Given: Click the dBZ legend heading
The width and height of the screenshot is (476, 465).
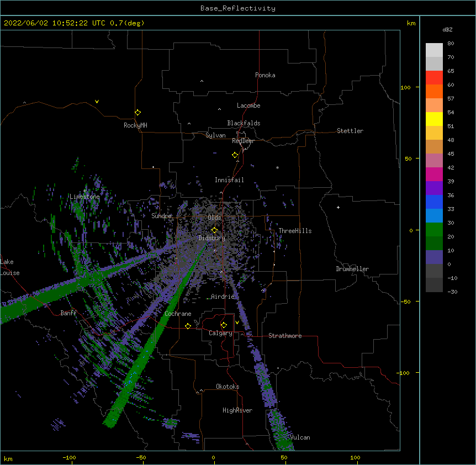Looking at the screenshot, I should (x=447, y=29).
